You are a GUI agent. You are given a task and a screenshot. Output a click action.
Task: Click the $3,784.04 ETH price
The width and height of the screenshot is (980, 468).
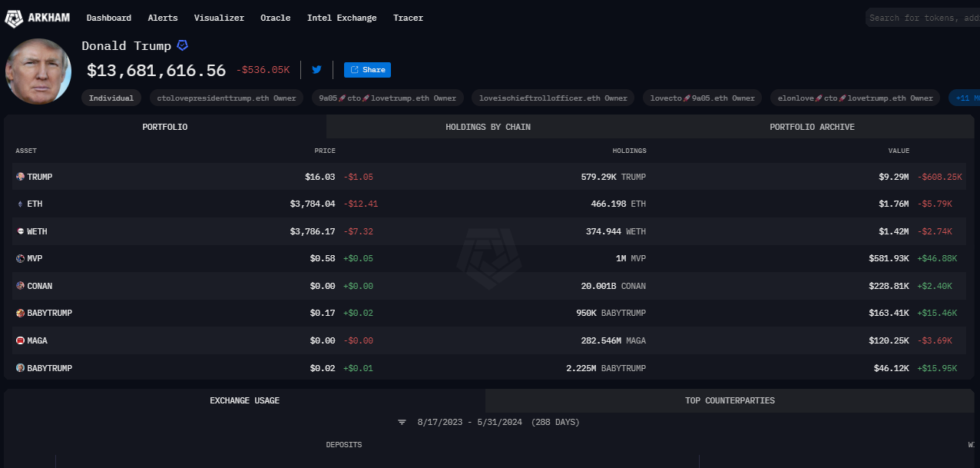tap(312, 204)
